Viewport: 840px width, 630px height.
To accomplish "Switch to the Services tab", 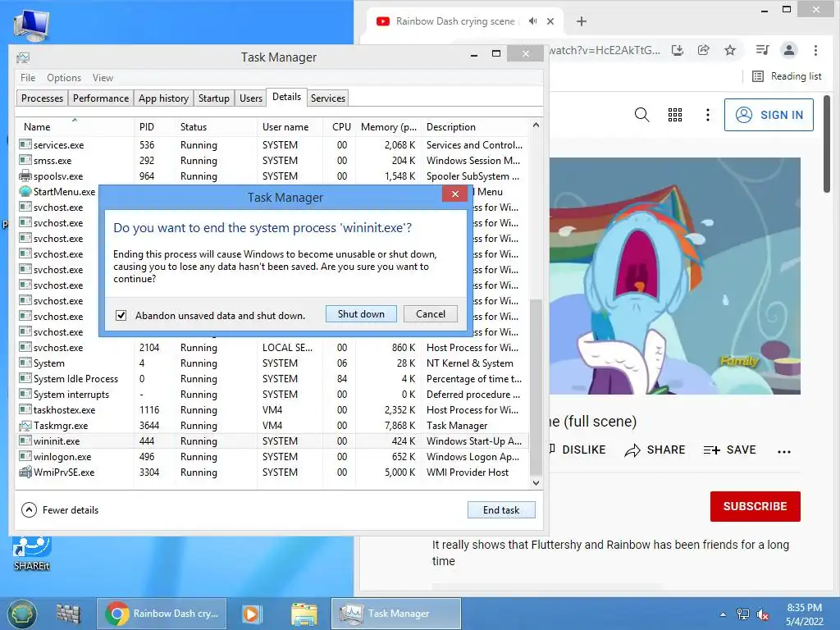I will click(x=328, y=98).
